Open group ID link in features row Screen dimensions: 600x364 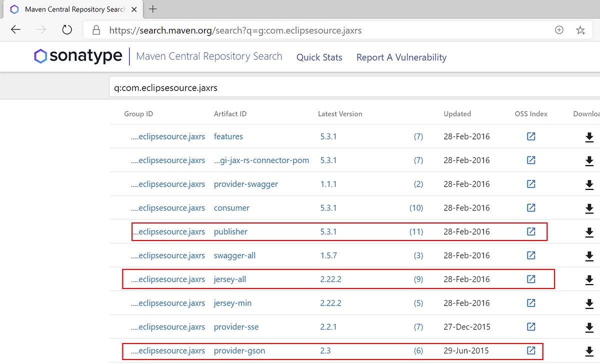pos(168,136)
